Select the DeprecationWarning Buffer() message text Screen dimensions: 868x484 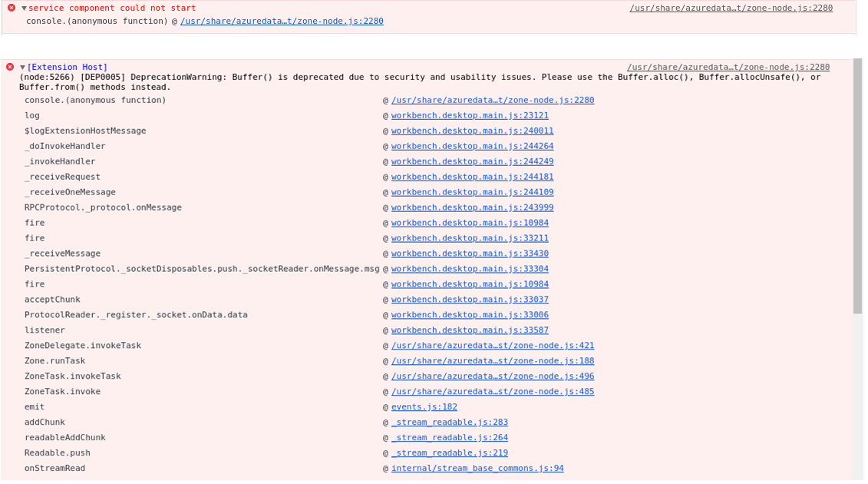point(420,82)
